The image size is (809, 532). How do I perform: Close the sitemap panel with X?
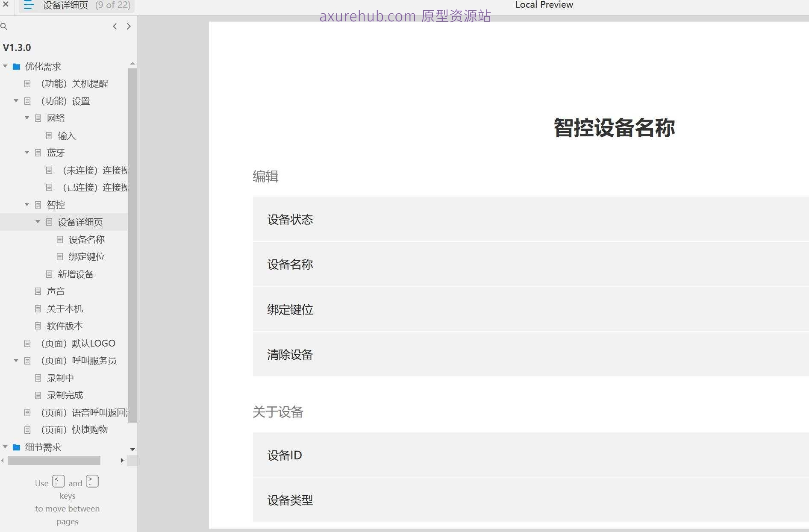(6, 4)
